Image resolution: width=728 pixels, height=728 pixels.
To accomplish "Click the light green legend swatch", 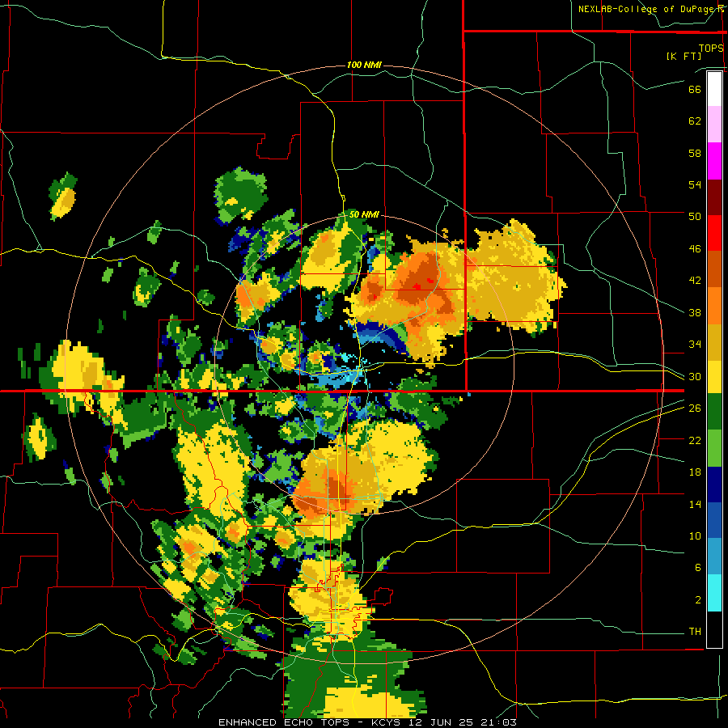I will click(x=714, y=448).
